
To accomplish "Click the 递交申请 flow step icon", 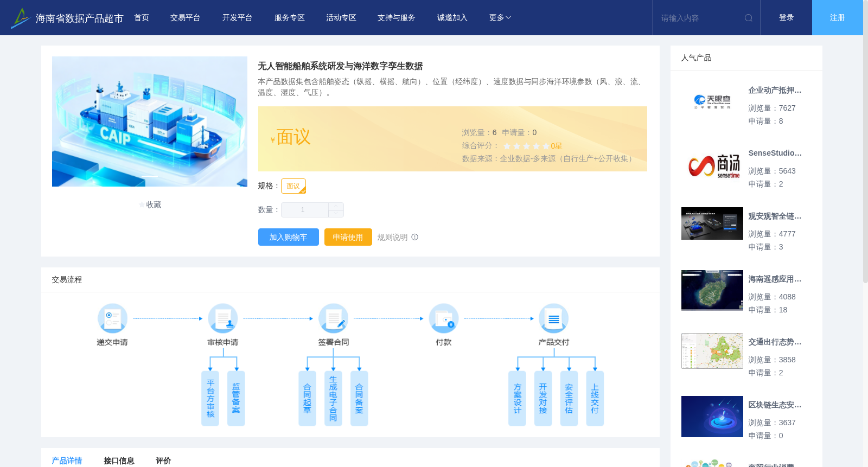I will [112, 318].
